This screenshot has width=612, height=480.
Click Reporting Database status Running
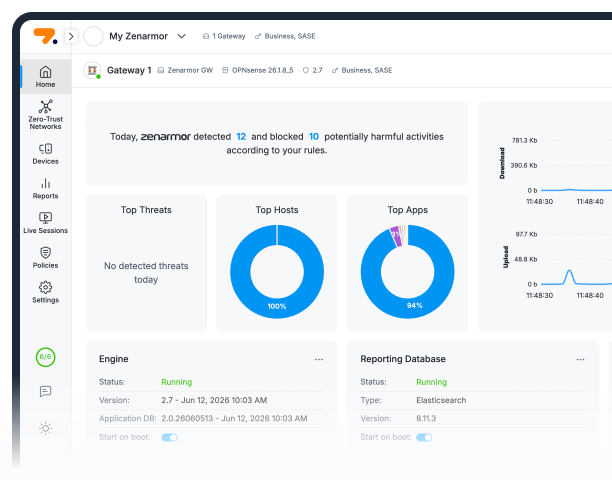click(x=432, y=382)
